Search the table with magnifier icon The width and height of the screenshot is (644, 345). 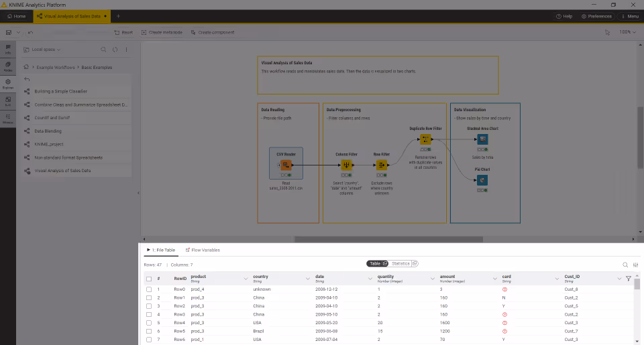coord(625,265)
